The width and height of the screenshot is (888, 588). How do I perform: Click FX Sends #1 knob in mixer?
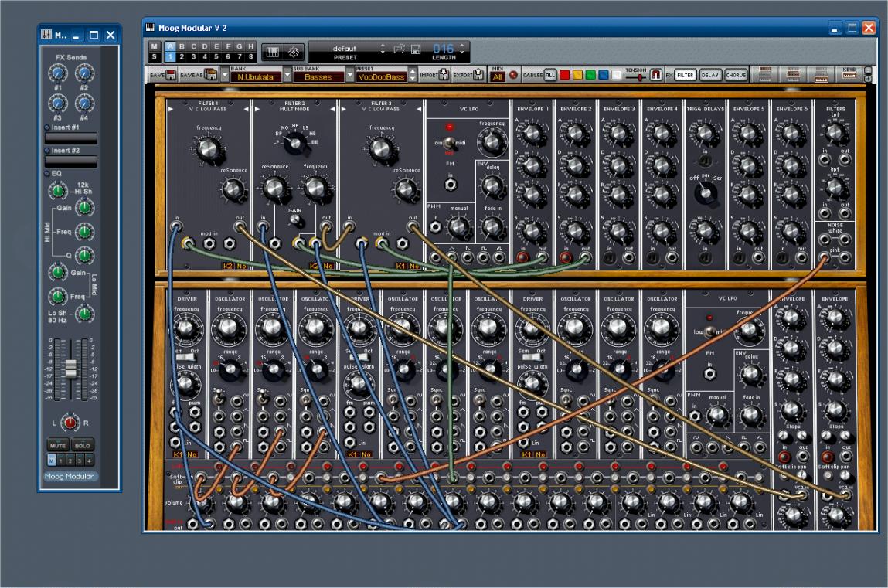point(58,73)
